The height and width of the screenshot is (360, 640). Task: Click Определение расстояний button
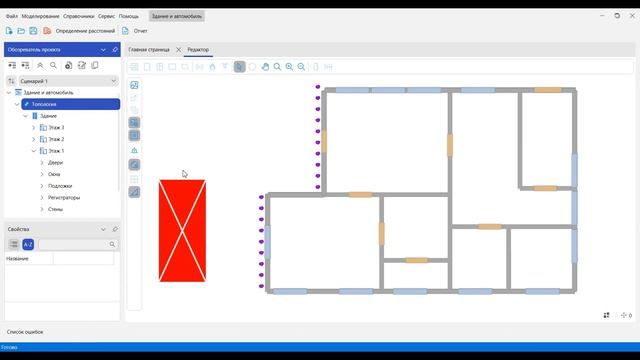[x=85, y=31]
